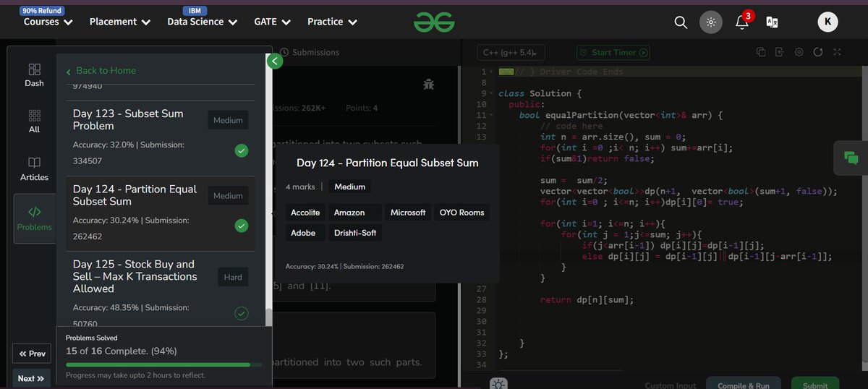Screen dimensions: 868x389
Task: Click Hard badge on Day 125
Action: (233, 278)
